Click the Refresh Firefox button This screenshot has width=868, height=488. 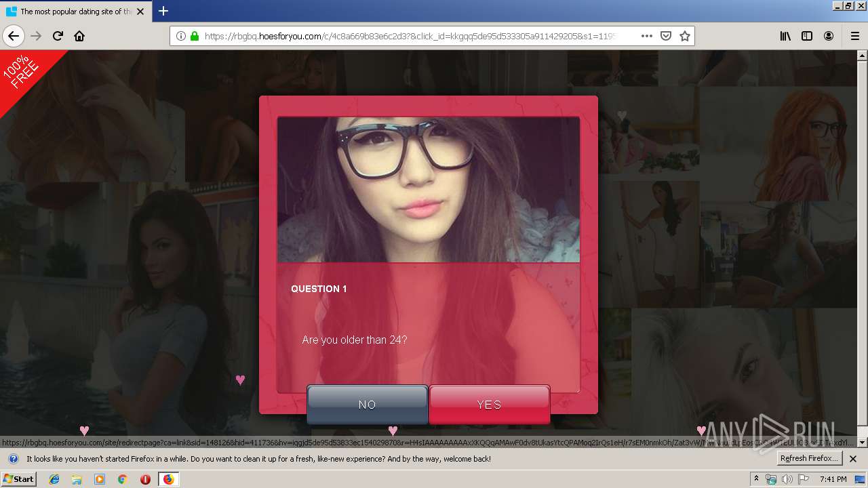tap(809, 458)
